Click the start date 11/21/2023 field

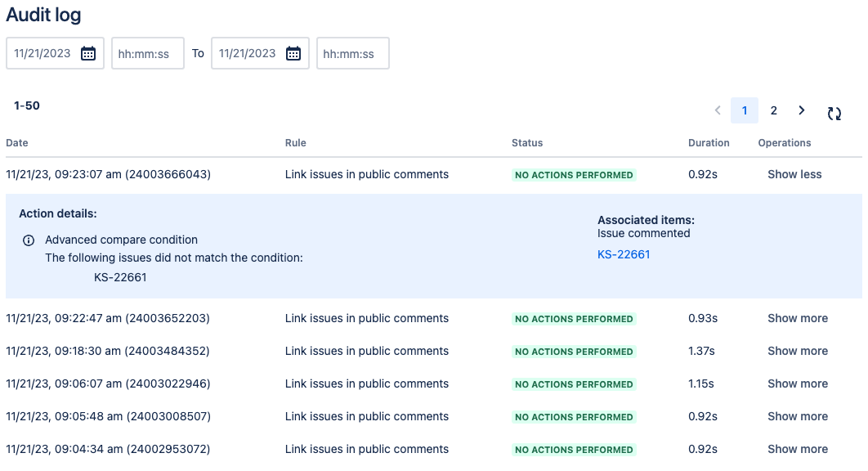coord(55,53)
